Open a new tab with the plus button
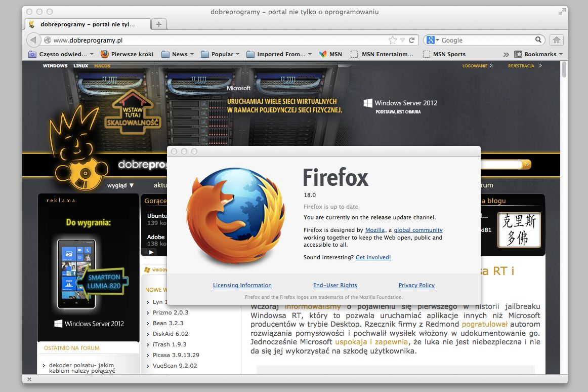Image resolution: width=588 pixels, height=392 pixels. [158, 24]
